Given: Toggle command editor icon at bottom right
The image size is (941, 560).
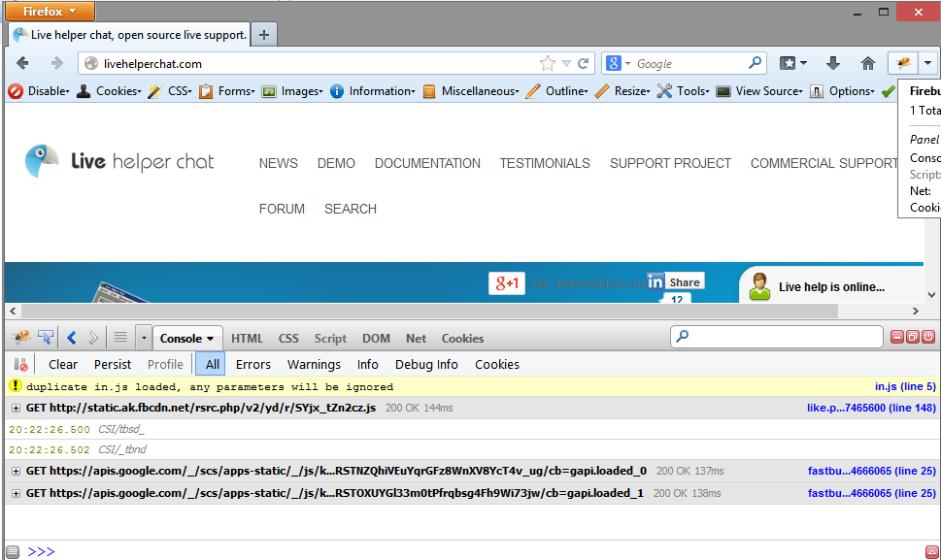Looking at the screenshot, I should coord(931,551).
